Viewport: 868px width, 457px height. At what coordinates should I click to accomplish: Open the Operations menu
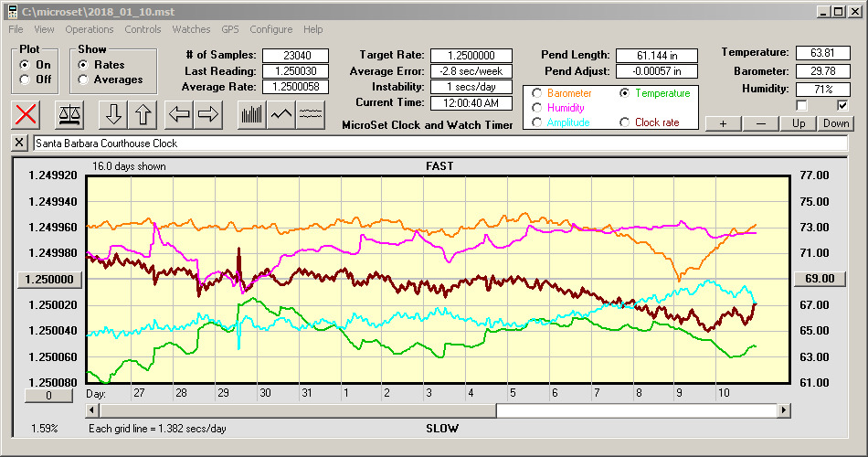click(x=90, y=29)
